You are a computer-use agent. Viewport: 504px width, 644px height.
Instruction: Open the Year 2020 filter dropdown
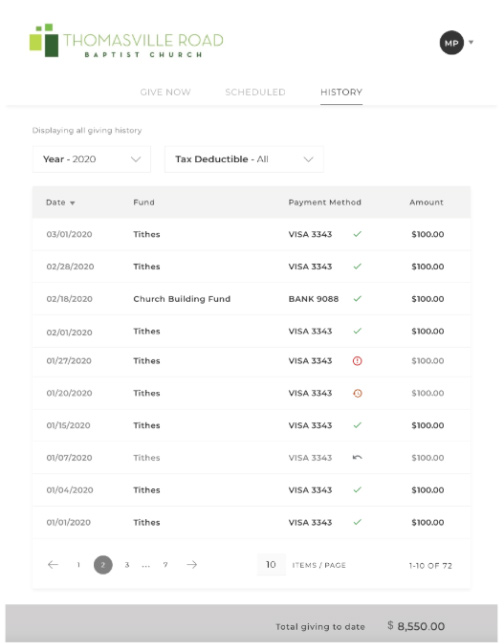[x=92, y=159]
